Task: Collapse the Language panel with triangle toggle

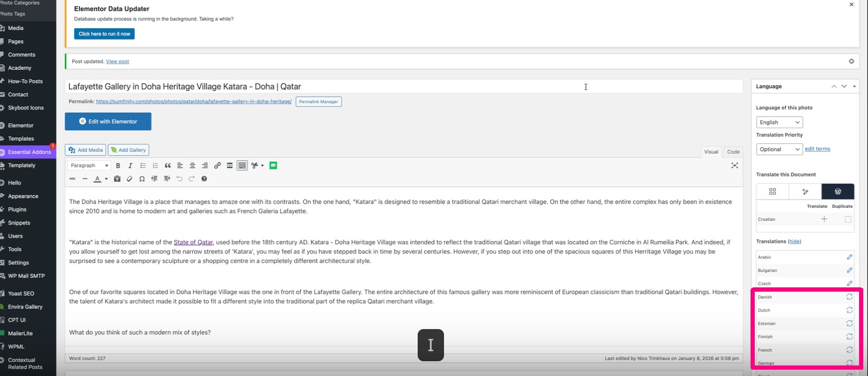Action: [854, 86]
